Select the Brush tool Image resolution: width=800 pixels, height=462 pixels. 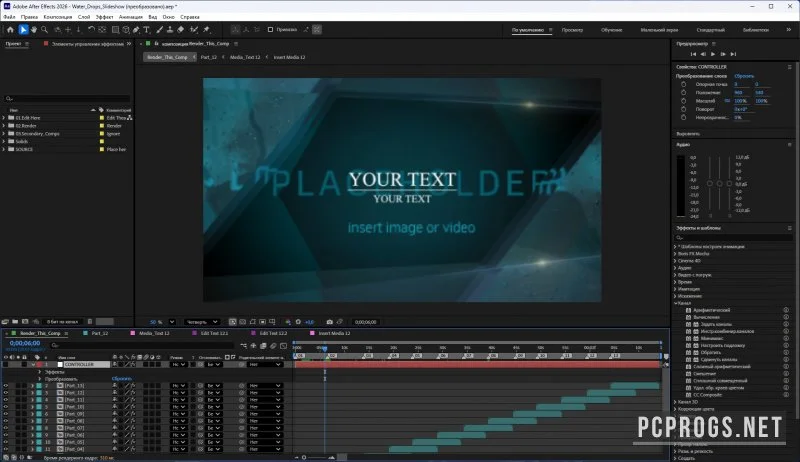pos(160,30)
